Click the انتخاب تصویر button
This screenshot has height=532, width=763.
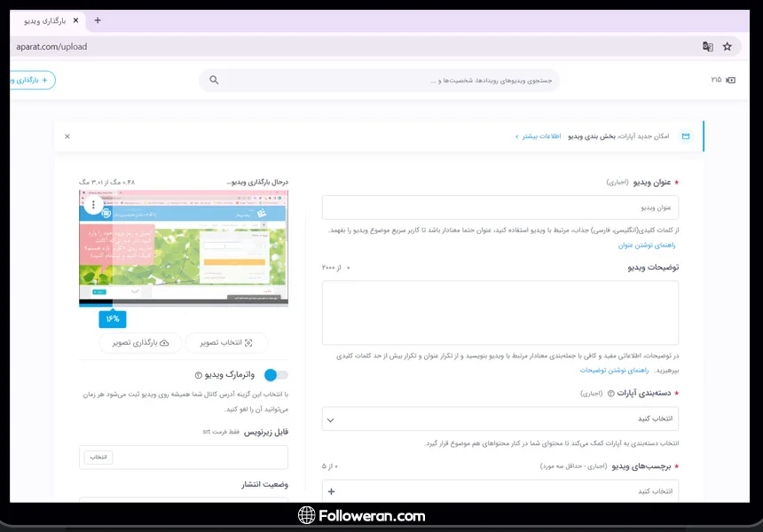(227, 342)
